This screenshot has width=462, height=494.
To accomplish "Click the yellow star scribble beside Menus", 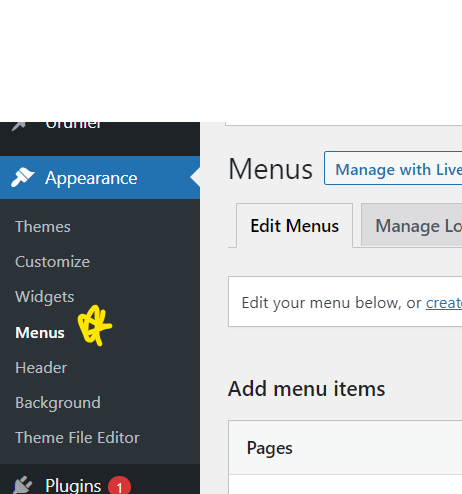I will (95, 325).
